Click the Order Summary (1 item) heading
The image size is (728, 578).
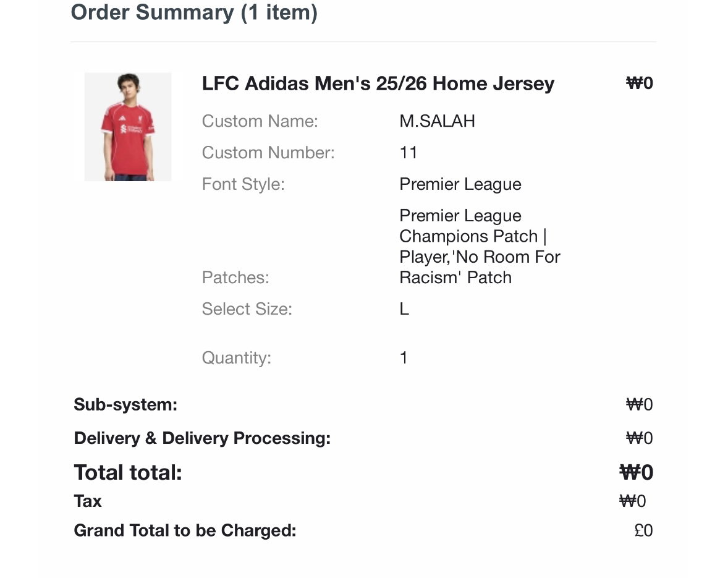point(194,12)
